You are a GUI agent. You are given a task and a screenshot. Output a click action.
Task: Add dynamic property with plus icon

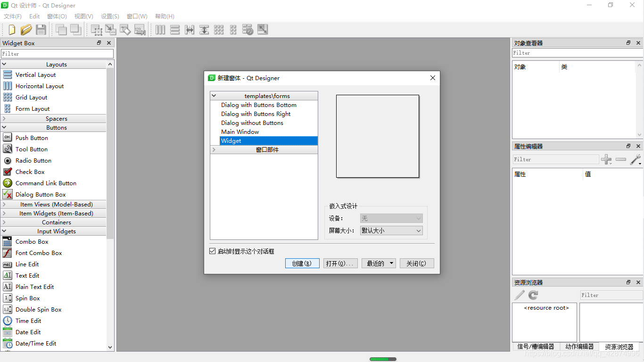click(607, 159)
